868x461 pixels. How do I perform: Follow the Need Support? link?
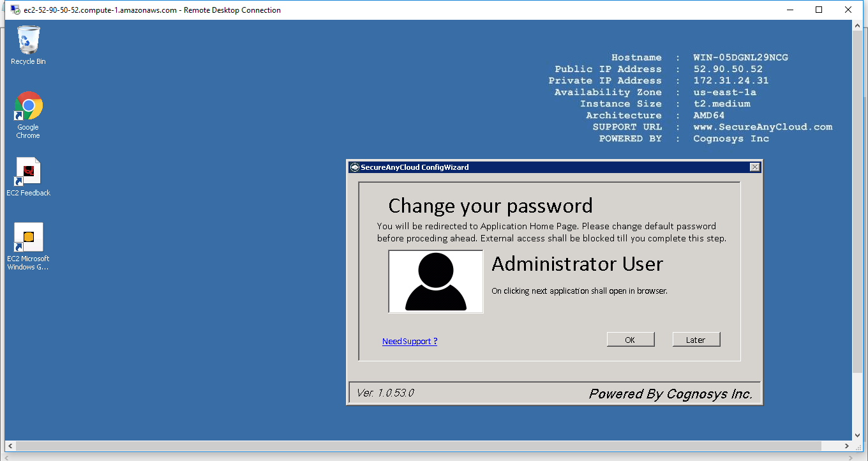(409, 341)
